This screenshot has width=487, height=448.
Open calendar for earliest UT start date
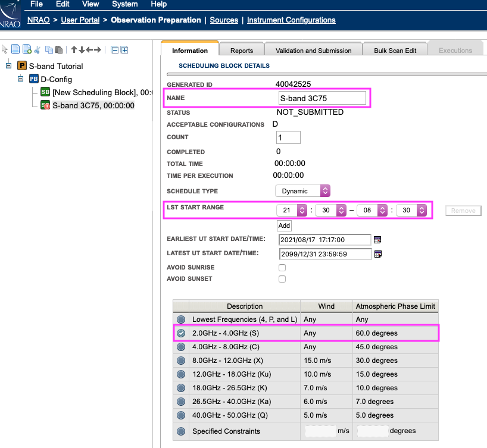click(x=377, y=240)
